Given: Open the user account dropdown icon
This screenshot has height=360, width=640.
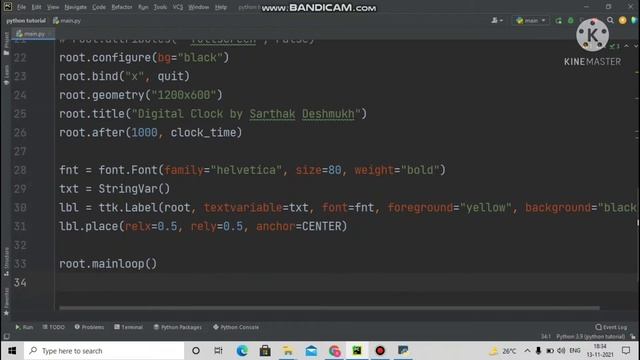Looking at the screenshot, I should (x=497, y=20).
